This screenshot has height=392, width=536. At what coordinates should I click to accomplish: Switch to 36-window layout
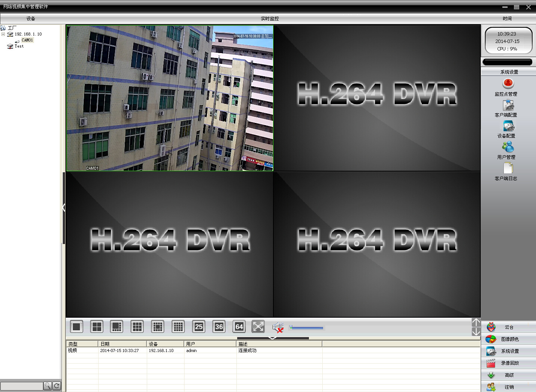pyautogui.click(x=219, y=327)
